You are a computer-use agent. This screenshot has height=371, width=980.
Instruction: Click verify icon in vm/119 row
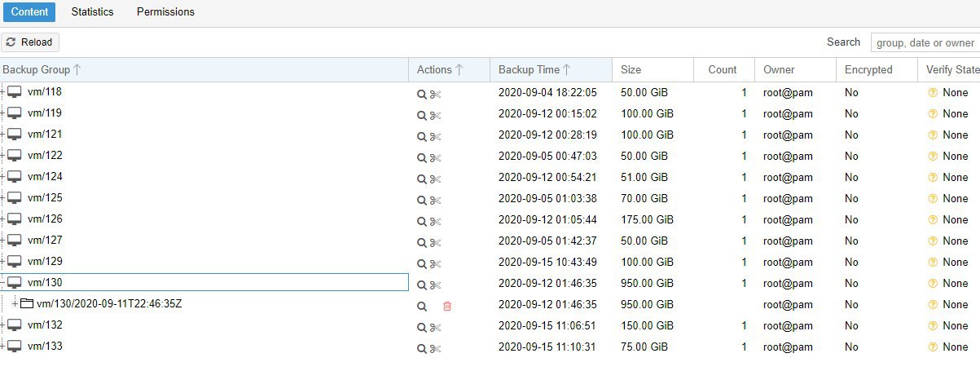coord(422,115)
